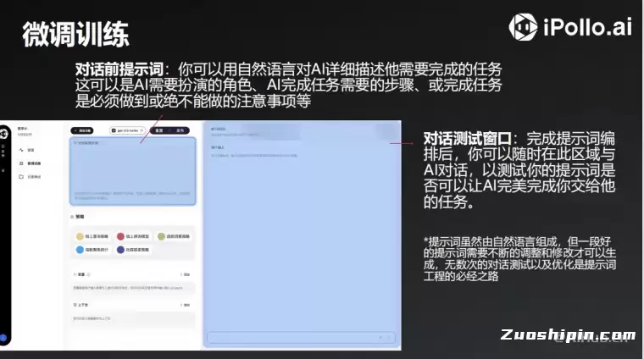Image resolution: width=644 pixels, height=359 pixels.
Task: Open the first item in the left menu
Action: click(x=31, y=150)
